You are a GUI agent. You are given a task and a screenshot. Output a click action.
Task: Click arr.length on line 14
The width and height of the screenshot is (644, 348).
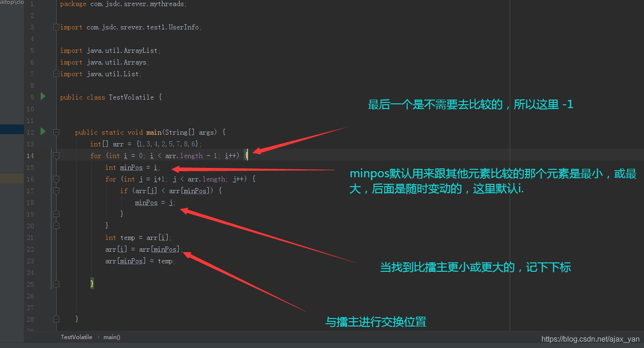click(184, 156)
